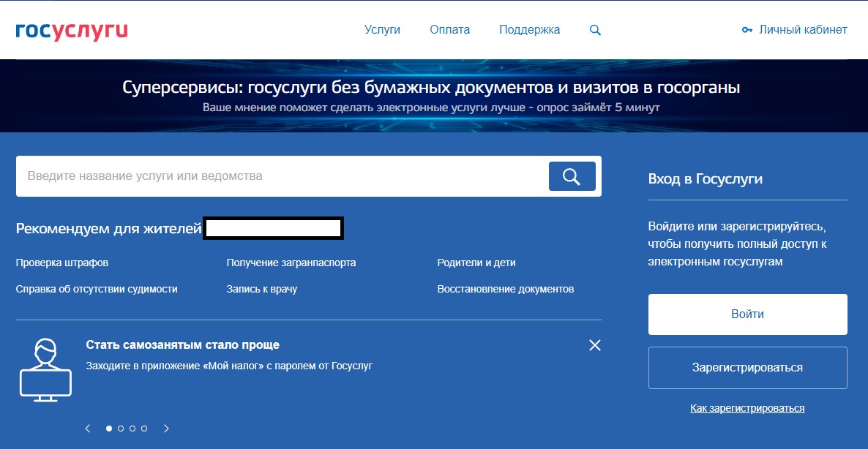
Task: Open Родители и дети
Action: pyautogui.click(x=476, y=263)
